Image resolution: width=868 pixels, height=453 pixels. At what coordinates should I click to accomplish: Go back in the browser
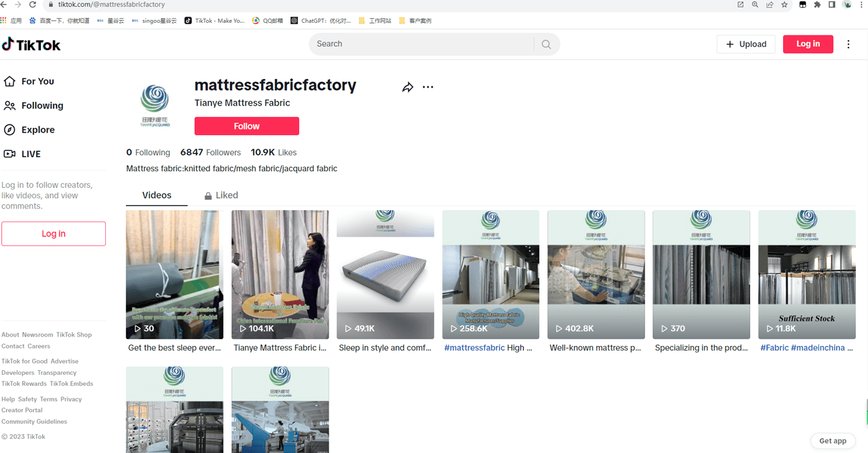tap(4, 5)
